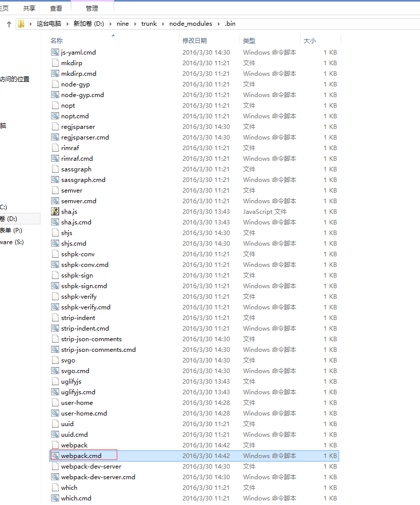Click the blank file icon of mkdirp
Screen dimensions: 420x505
[x=55, y=63]
